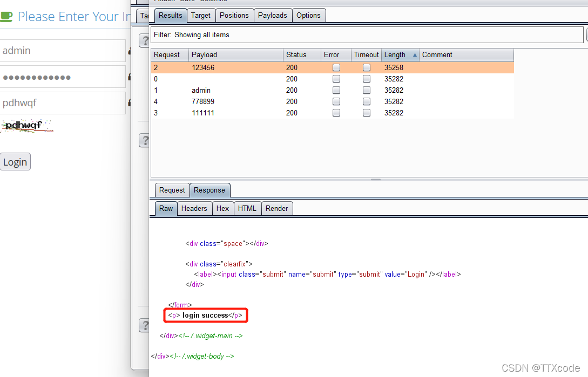The height and width of the screenshot is (377, 588).
Task: Switch to Render view tab
Action: (277, 208)
